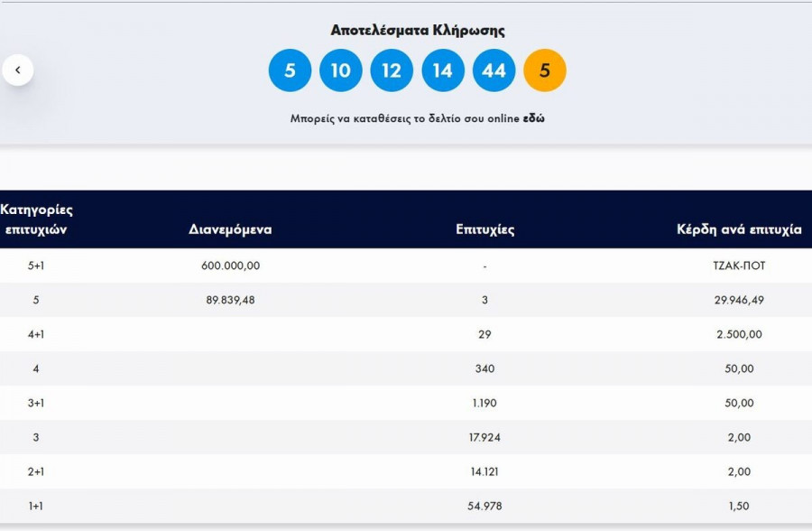Click the blue ball number 44

coord(494,70)
